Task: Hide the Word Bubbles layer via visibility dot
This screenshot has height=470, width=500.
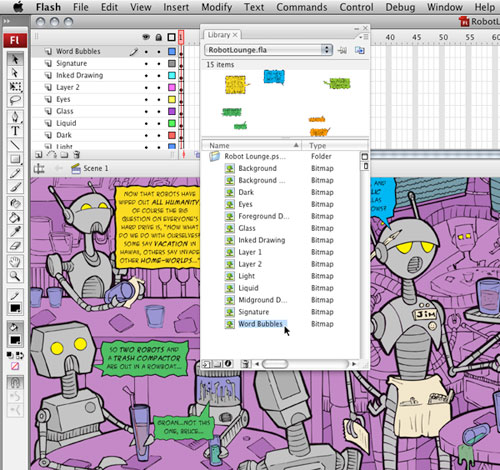Action: 146,52
